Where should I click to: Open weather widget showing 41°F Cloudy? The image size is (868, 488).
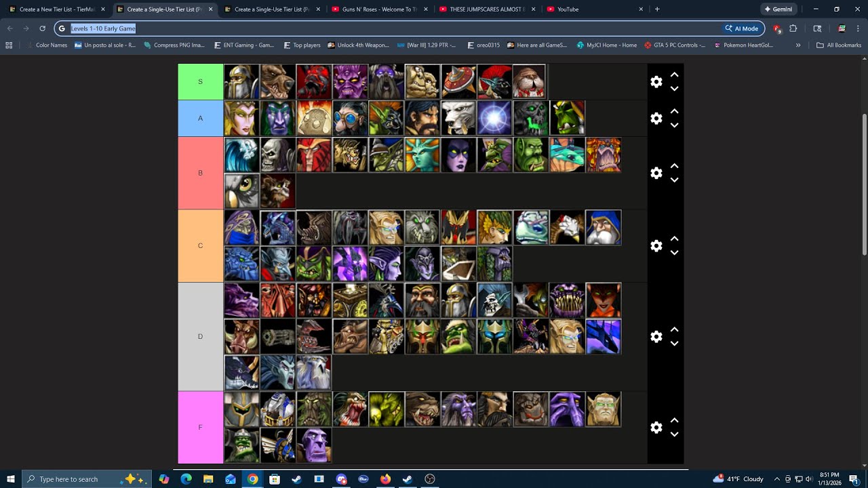click(738, 479)
